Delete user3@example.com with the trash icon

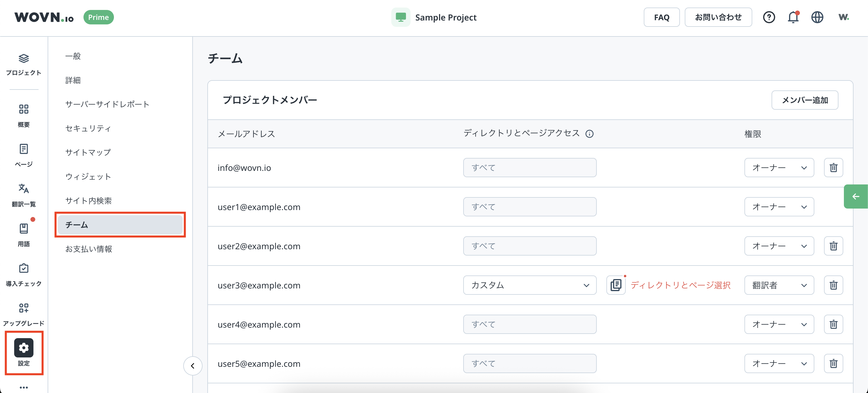(x=833, y=285)
